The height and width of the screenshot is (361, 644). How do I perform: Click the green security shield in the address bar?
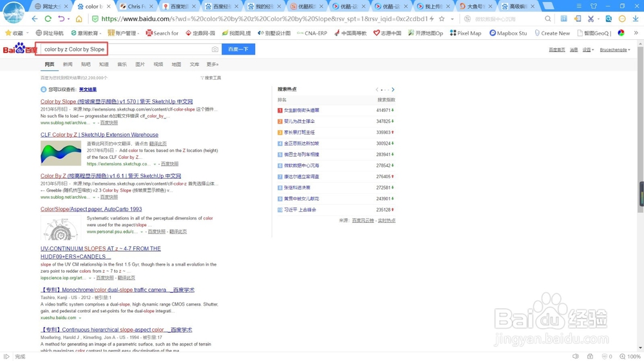tap(95, 19)
